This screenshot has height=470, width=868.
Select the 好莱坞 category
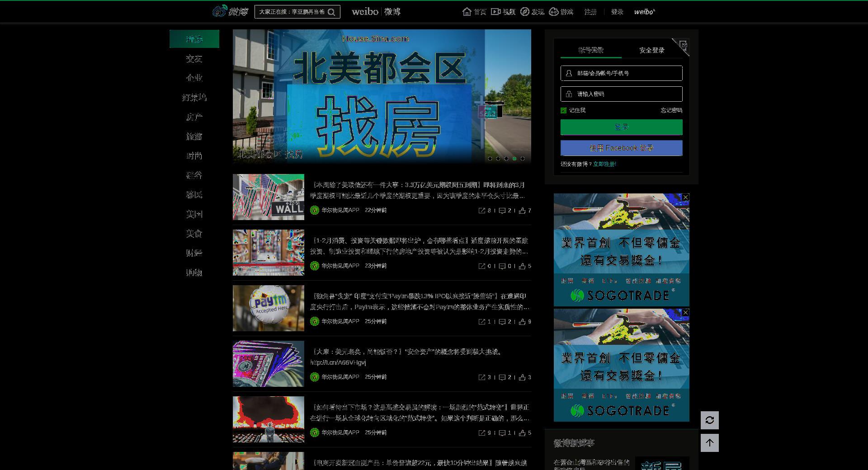[194, 98]
